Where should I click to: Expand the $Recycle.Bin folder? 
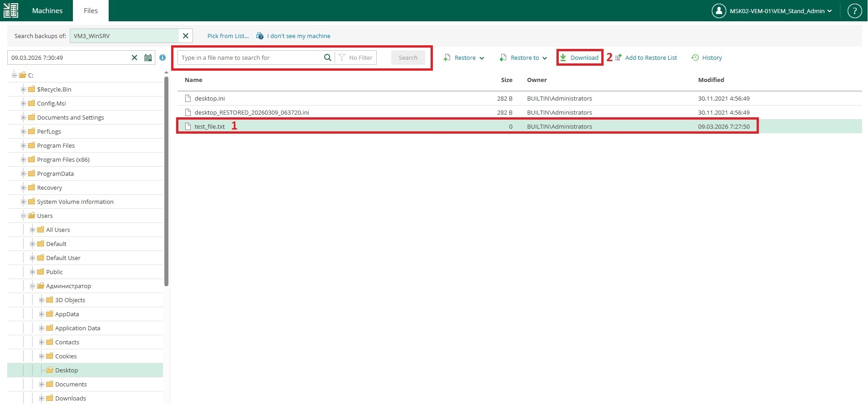pyautogui.click(x=23, y=89)
